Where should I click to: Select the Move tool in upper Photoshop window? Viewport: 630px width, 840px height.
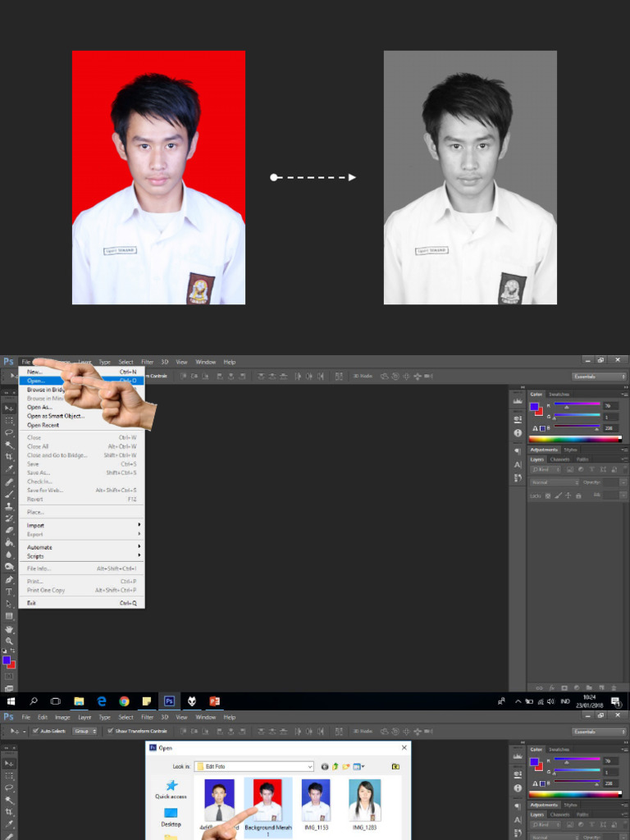[9, 409]
